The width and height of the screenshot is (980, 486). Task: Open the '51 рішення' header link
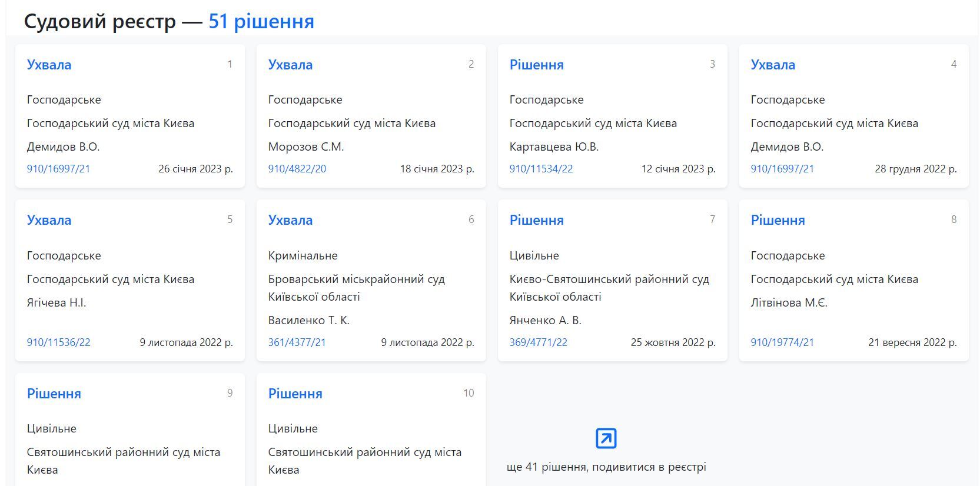click(261, 21)
